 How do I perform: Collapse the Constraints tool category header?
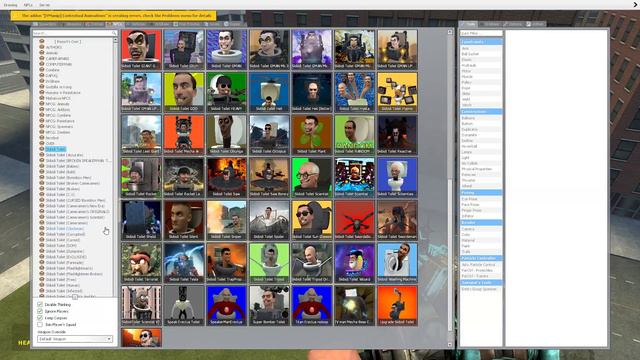pyautogui.click(x=481, y=42)
